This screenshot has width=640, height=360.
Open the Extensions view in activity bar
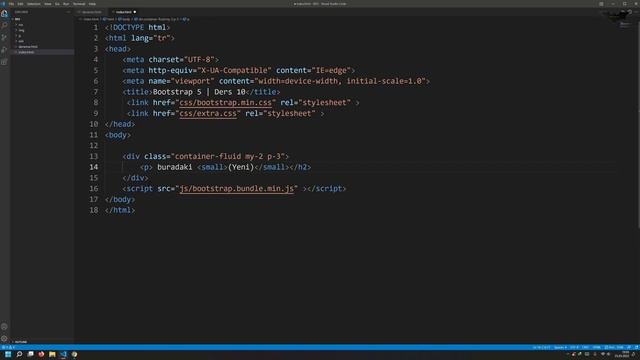pos(4,62)
